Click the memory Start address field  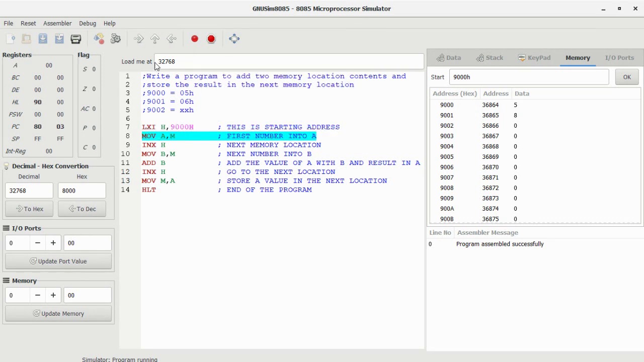coord(529,77)
